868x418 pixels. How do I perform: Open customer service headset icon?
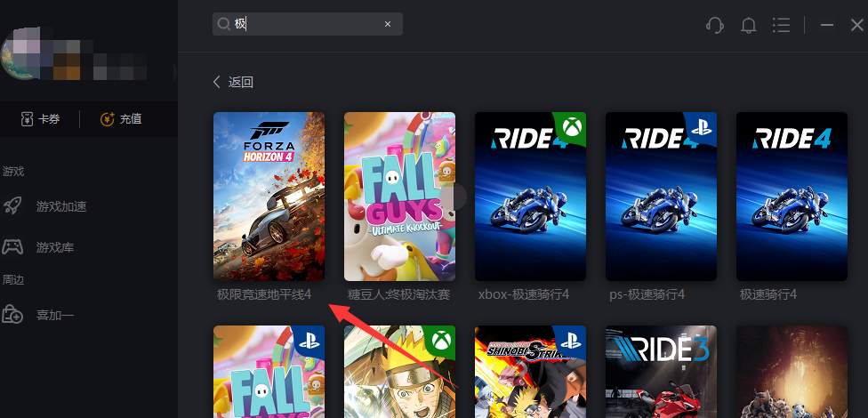715,25
